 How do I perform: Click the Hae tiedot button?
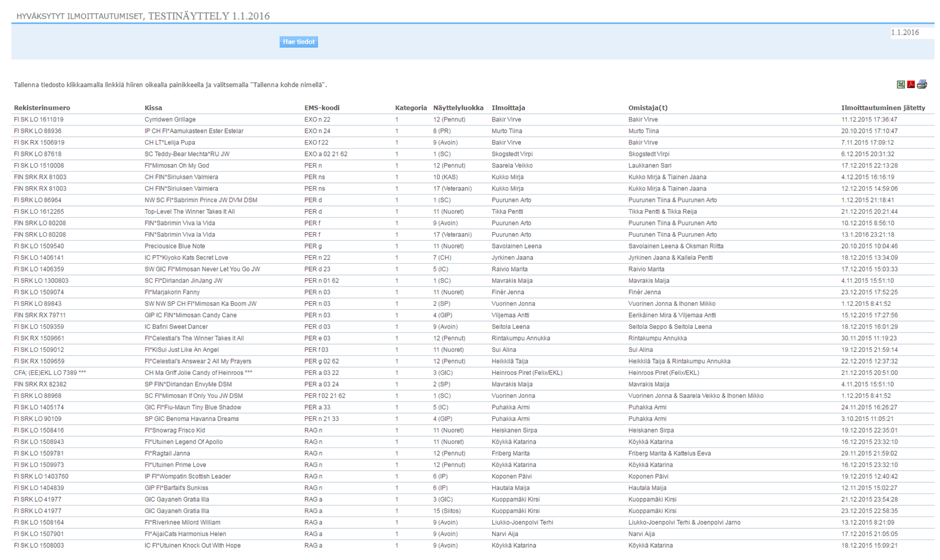299,42
